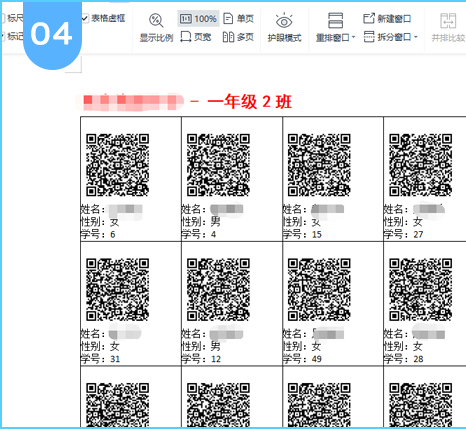Fit document to 页宽 page width
This screenshot has width=466, height=429.
pos(196,37)
